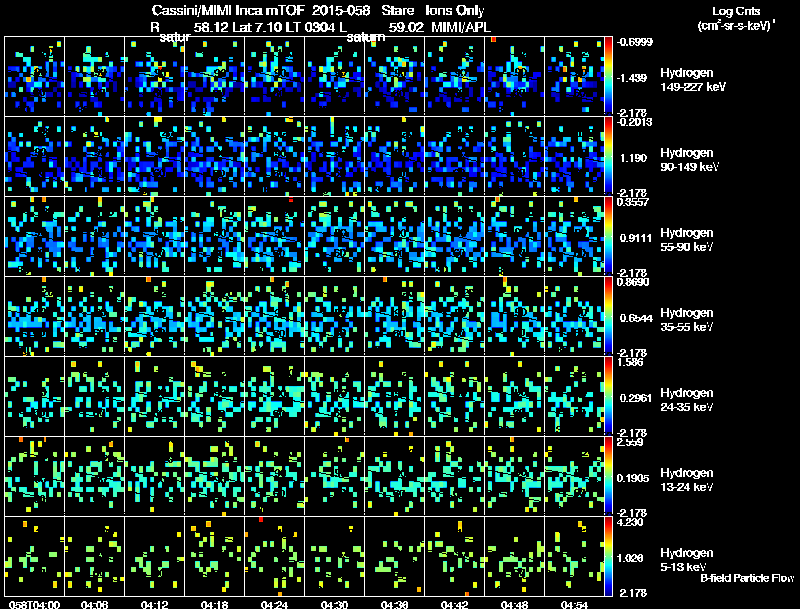
Task: Select the Hydrogen 24-35 keV color bar
Action: pyautogui.click(x=608, y=396)
